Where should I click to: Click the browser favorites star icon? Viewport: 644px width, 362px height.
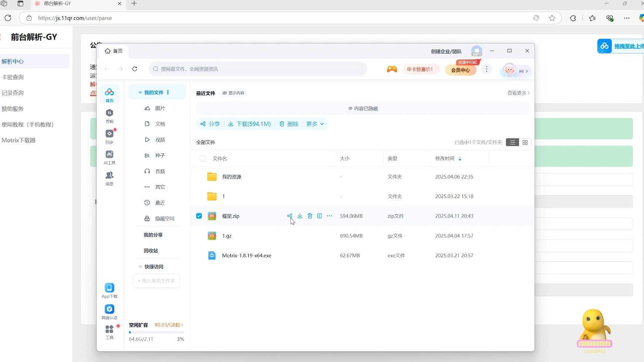(x=552, y=18)
